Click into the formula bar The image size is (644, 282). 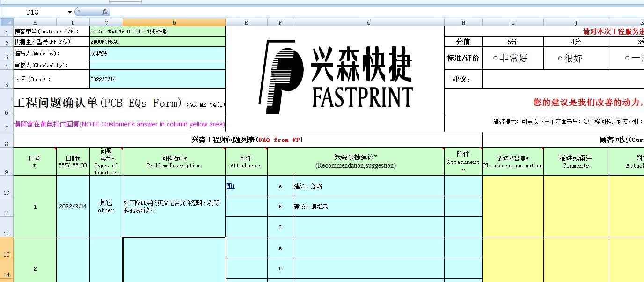pos(377,12)
